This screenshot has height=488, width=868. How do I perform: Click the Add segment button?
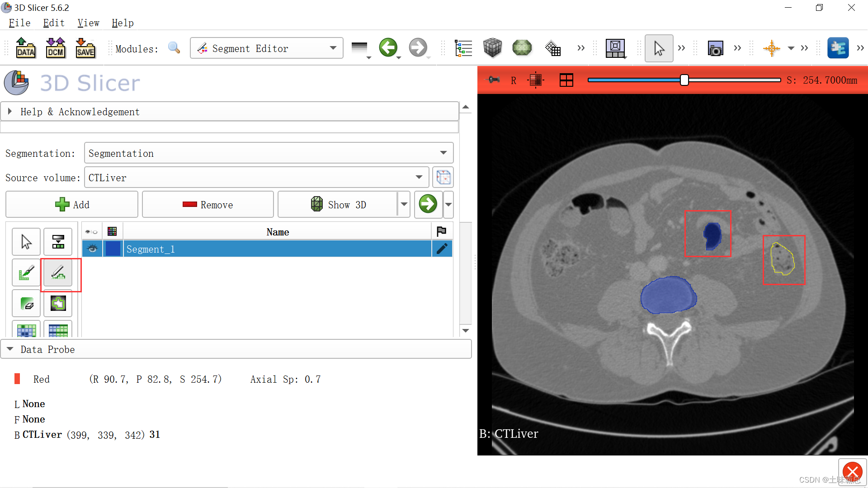click(x=72, y=205)
